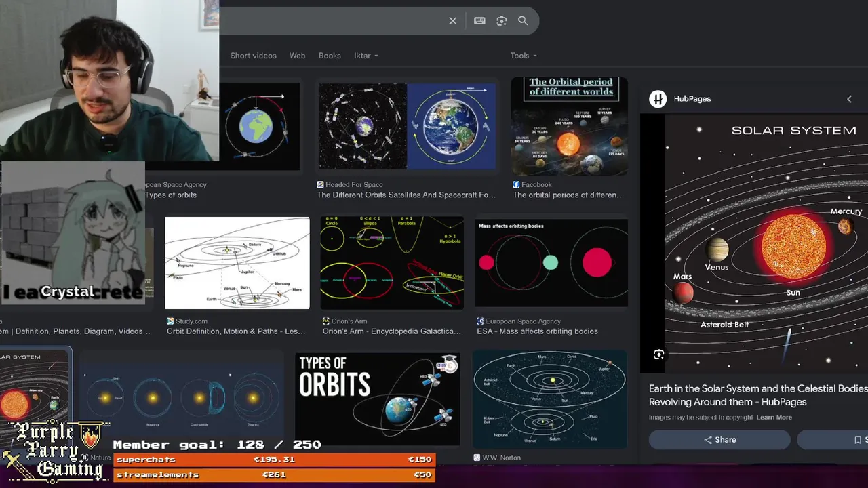Open 'Orion's Arm - Encyclopedia Galactica' link

(392, 331)
